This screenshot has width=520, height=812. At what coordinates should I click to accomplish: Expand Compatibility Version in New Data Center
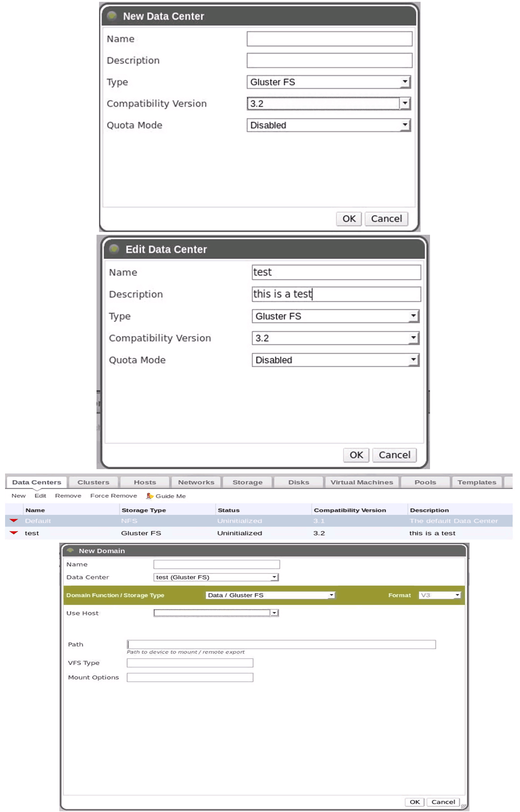pos(405,104)
